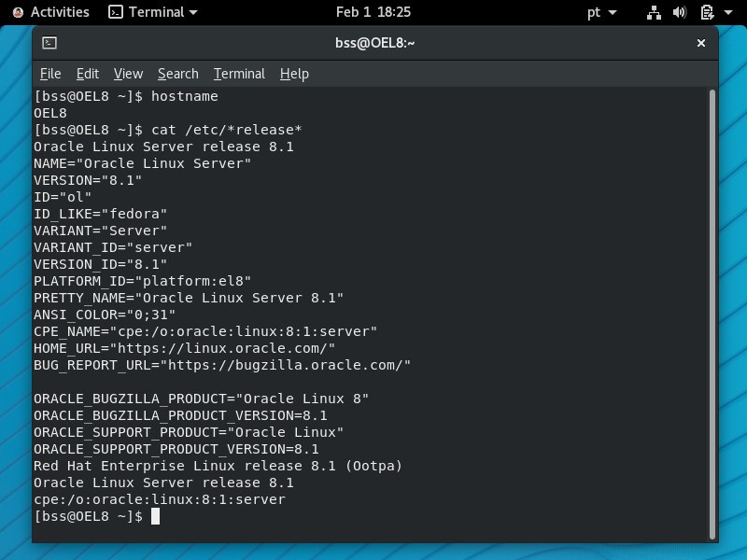
Task: Click the Red Hat Enterprise Linux release line
Action: click(x=218, y=466)
